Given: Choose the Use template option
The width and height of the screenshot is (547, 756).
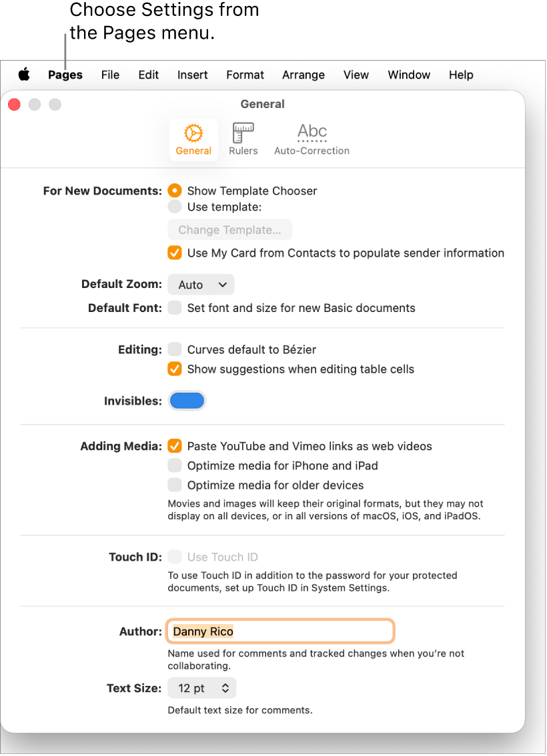Looking at the screenshot, I should coord(174,207).
